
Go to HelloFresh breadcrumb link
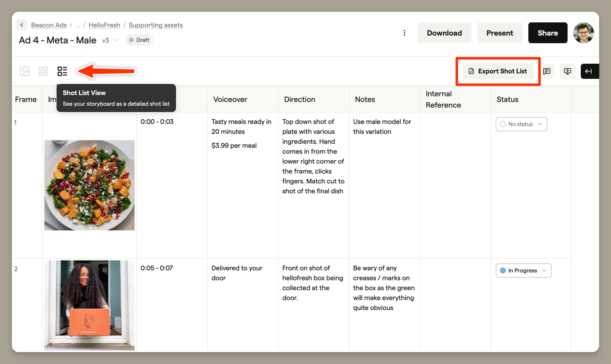click(104, 25)
